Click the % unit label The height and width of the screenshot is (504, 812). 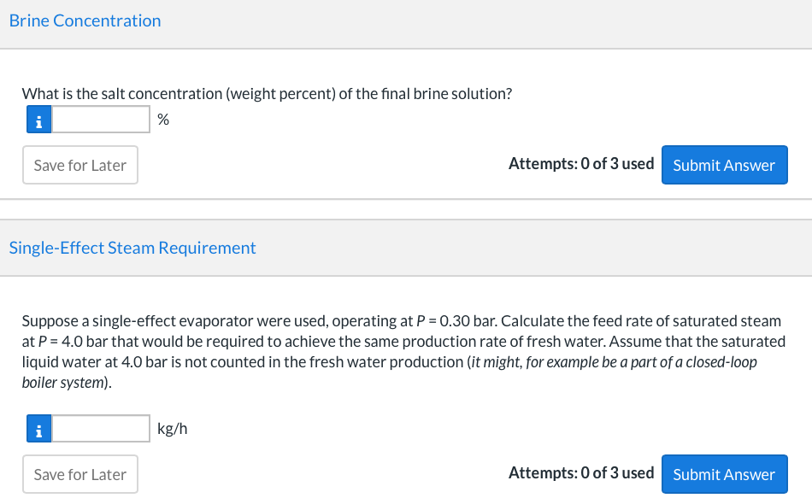[163, 120]
